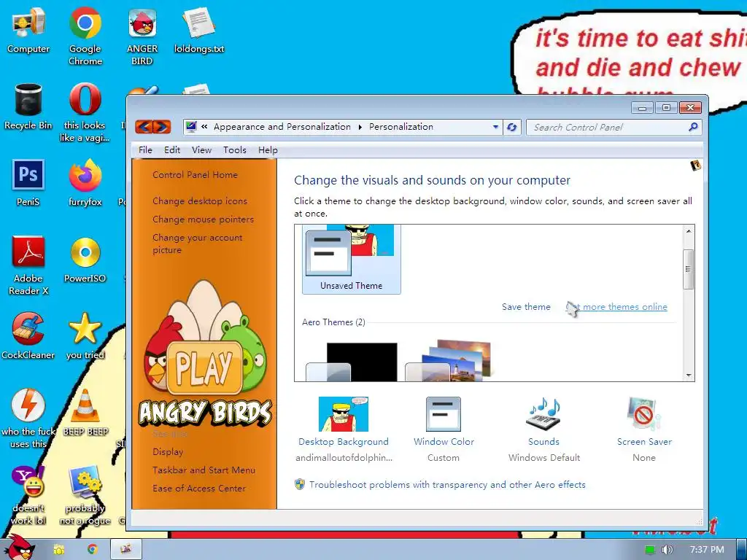This screenshot has width=747, height=560.
Task: Open the Window Color settings icon
Action: (444, 414)
